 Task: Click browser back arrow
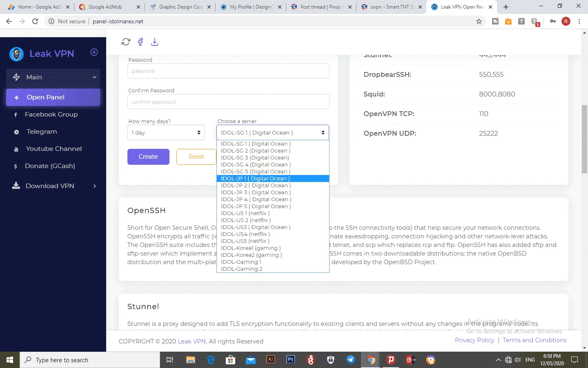[x=9, y=21]
